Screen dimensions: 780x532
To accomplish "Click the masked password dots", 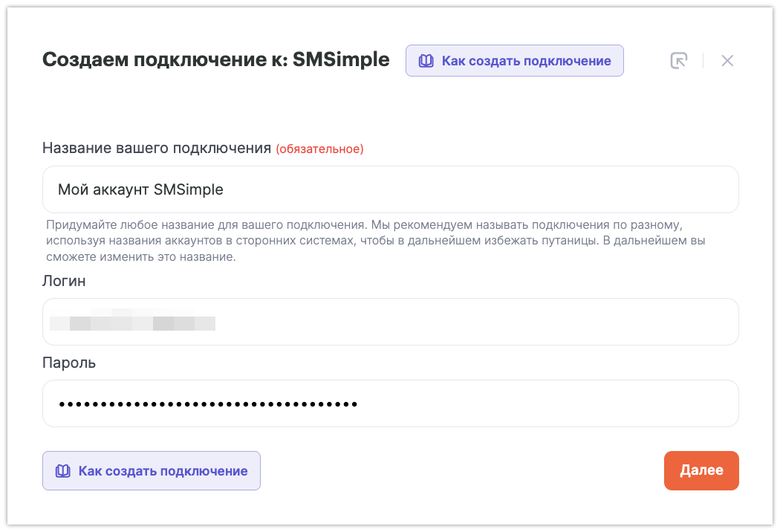I will click(x=208, y=404).
